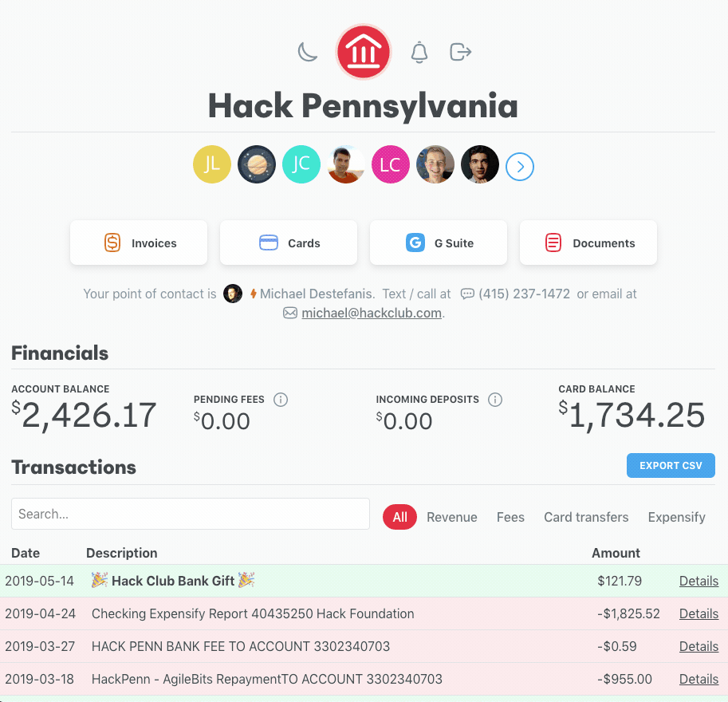Image resolution: width=728 pixels, height=702 pixels.
Task: Click the date 2019-05-14
Action: coord(39,581)
